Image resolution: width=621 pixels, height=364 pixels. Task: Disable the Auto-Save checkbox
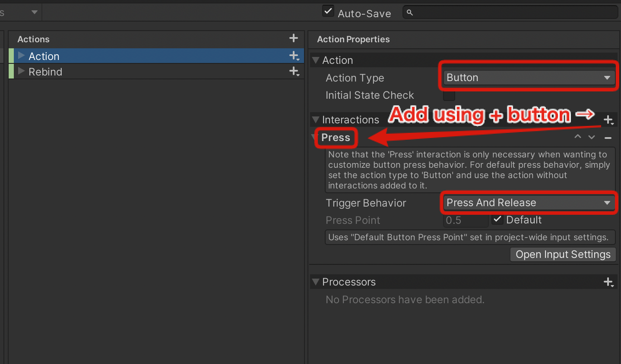pos(328,11)
